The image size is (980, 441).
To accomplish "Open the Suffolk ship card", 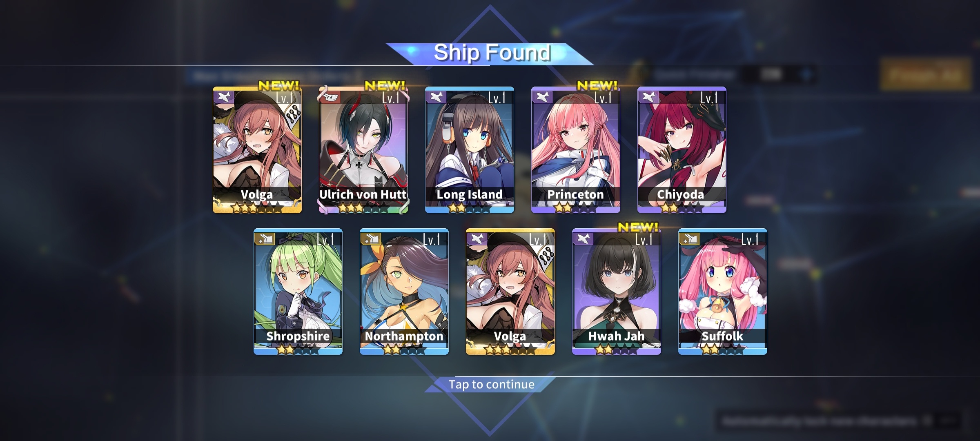I will pos(723,292).
